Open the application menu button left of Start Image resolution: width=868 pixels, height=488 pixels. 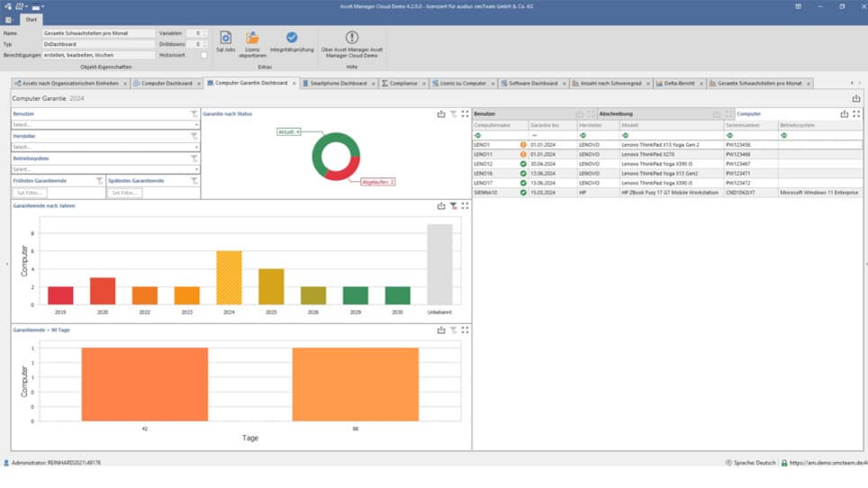[9, 20]
